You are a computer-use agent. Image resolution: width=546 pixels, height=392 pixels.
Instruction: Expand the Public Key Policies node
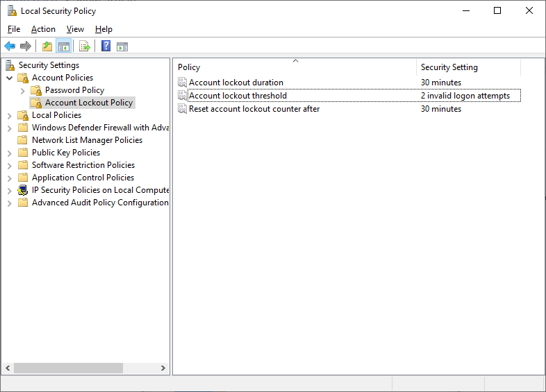pyautogui.click(x=10, y=153)
